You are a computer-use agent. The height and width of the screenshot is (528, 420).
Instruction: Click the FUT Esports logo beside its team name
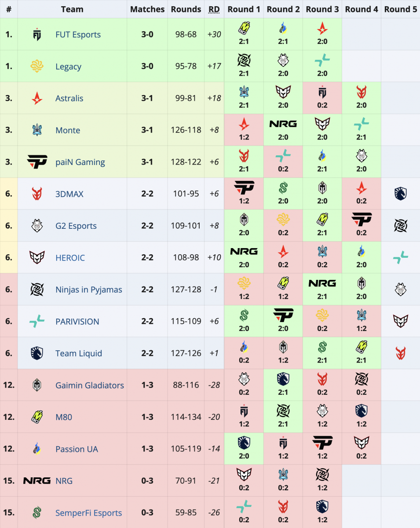(x=37, y=34)
